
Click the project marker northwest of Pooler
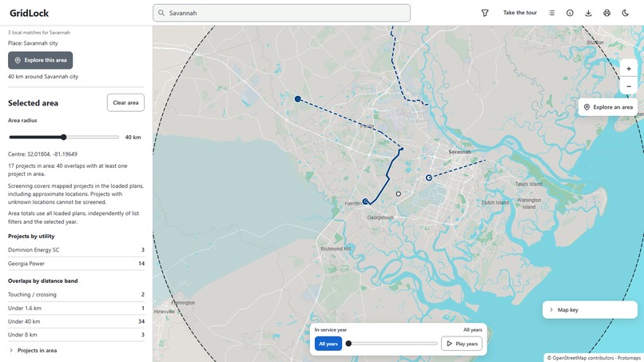pos(298,98)
